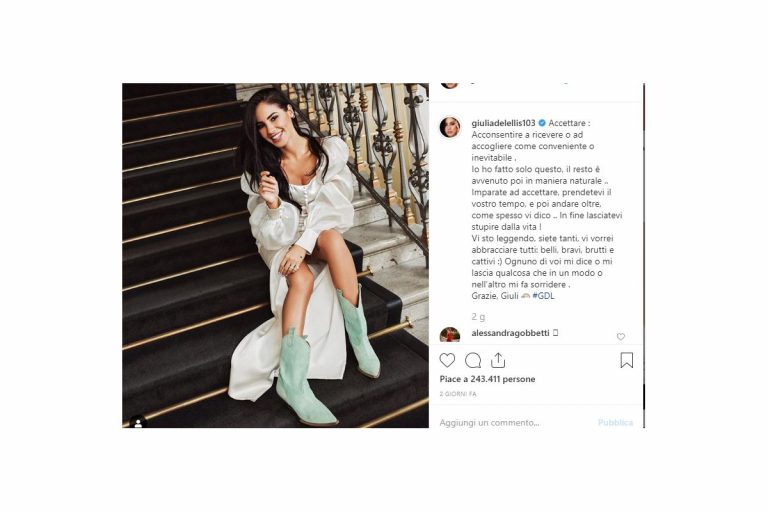Open giuliadelellis103 profile picture avatar
The height and width of the screenshot is (512, 768).
tap(450, 127)
